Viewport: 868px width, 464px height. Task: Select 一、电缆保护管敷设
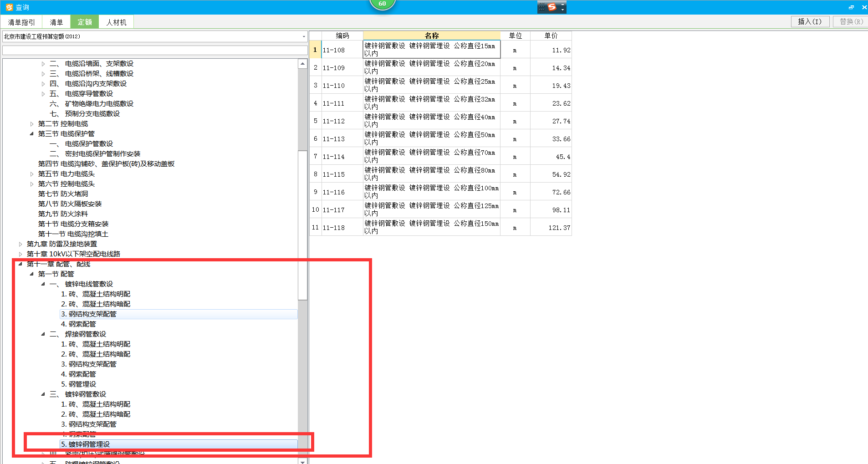(x=81, y=144)
